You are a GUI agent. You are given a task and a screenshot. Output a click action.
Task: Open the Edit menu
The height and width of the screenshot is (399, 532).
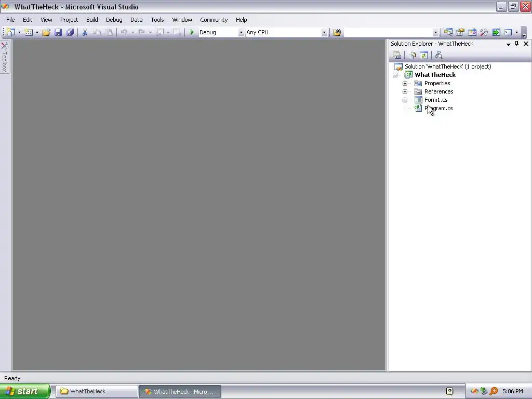tap(28, 20)
